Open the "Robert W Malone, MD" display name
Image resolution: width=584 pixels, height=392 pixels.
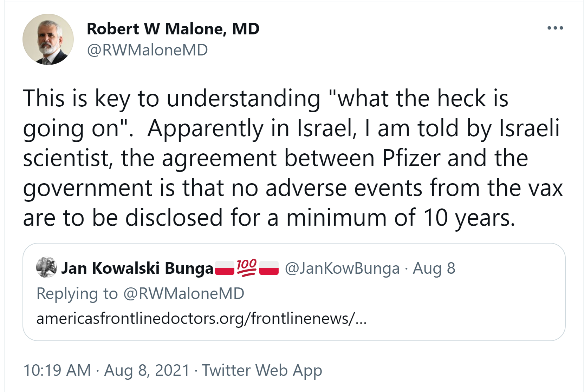[x=173, y=29]
